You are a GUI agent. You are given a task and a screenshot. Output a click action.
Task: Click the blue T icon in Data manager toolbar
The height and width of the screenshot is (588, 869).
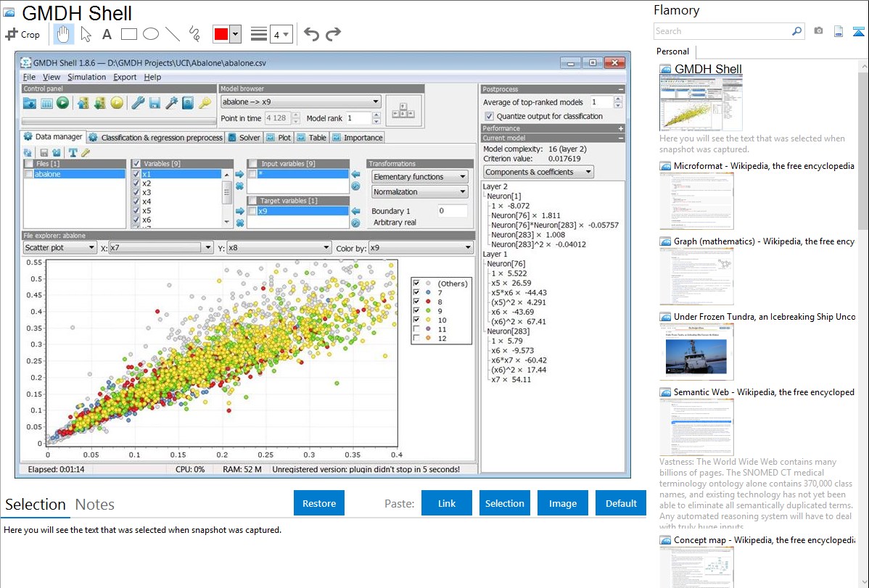(73, 152)
